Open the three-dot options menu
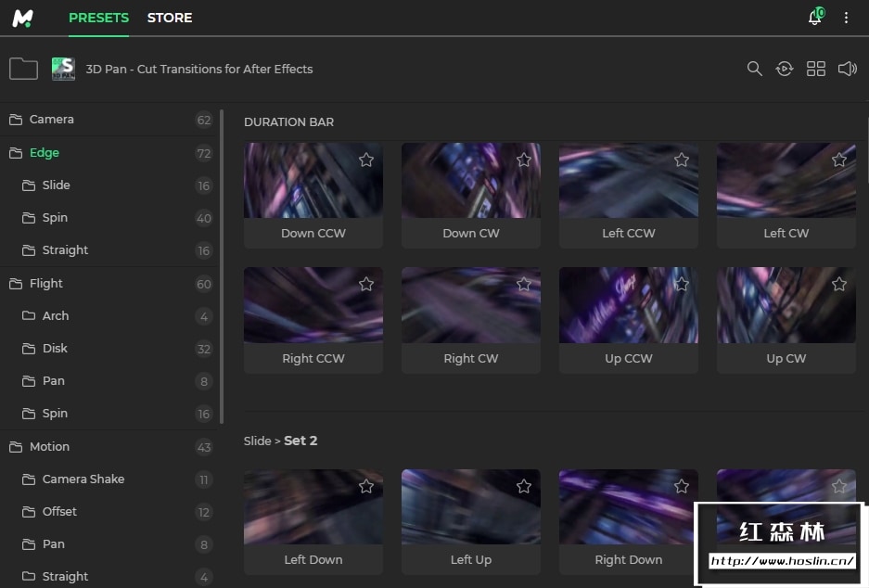Image resolution: width=869 pixels, height=588 pixels. [x=846, y=18]
